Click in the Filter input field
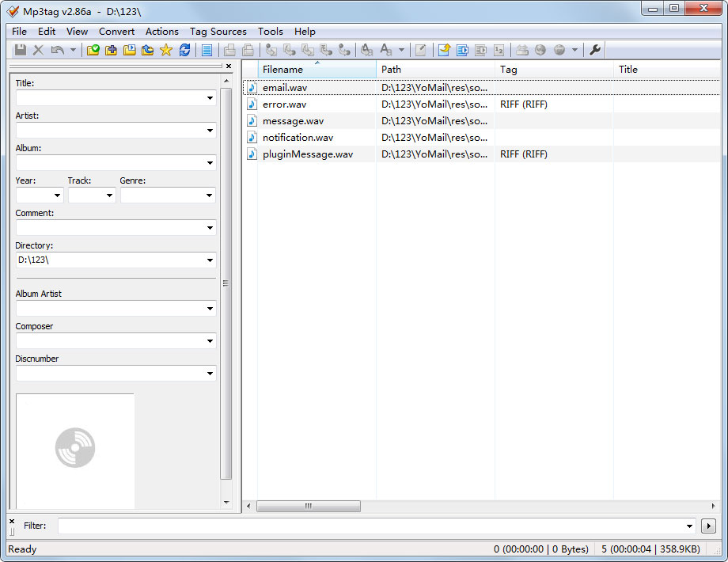The height and width of the screenshot is (562, 728). 371,526
